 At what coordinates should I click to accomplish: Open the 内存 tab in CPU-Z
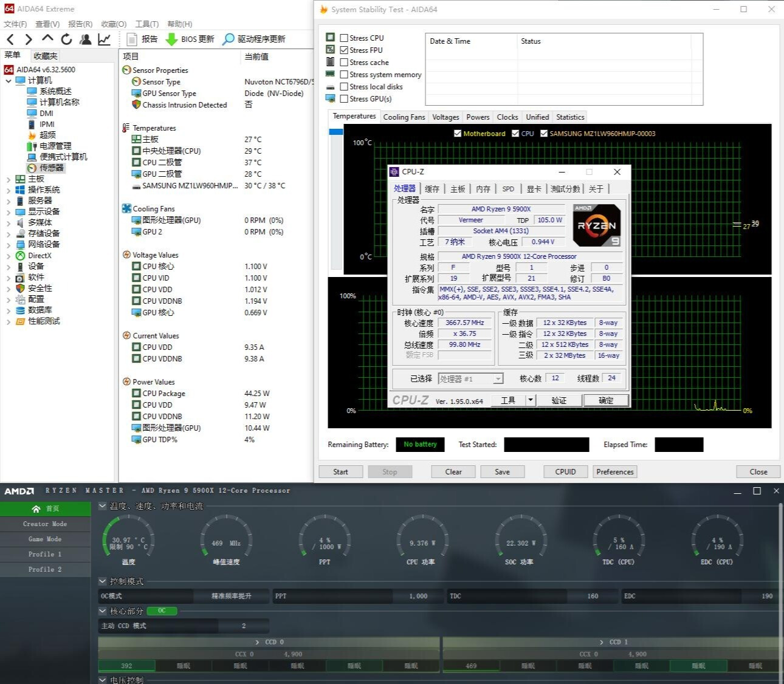(x=483, y=189)
